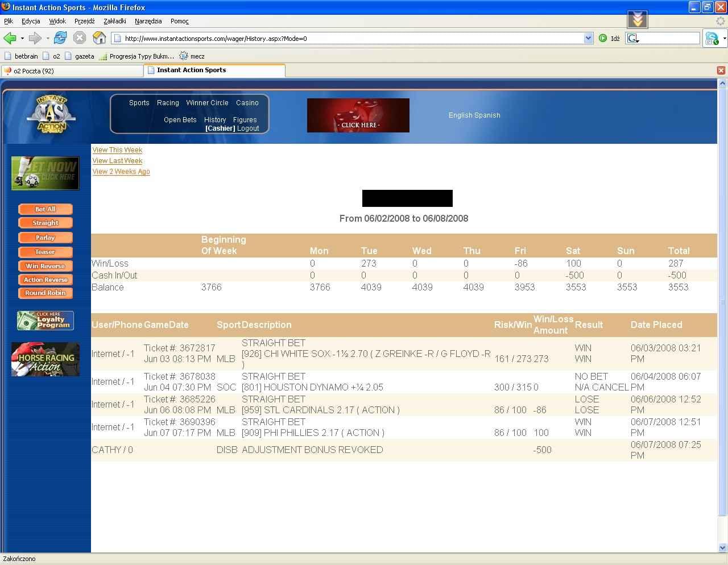Click the Bet All button
The height and width of the screenshot is (565, 728).
tap(45, 209)
